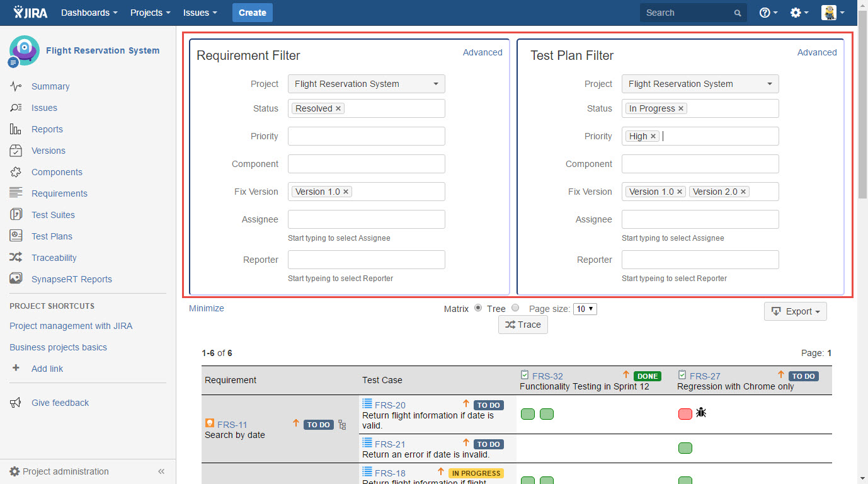Click the Test Plans sidebar icon

pyautogui.click(x=16, y=236)
